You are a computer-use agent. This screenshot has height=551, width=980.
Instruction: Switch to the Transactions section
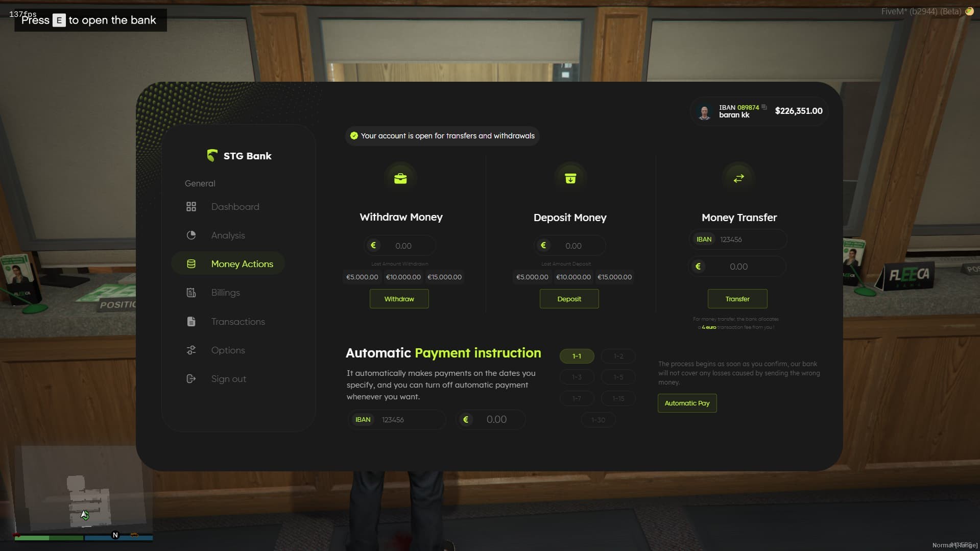(238, 321)
